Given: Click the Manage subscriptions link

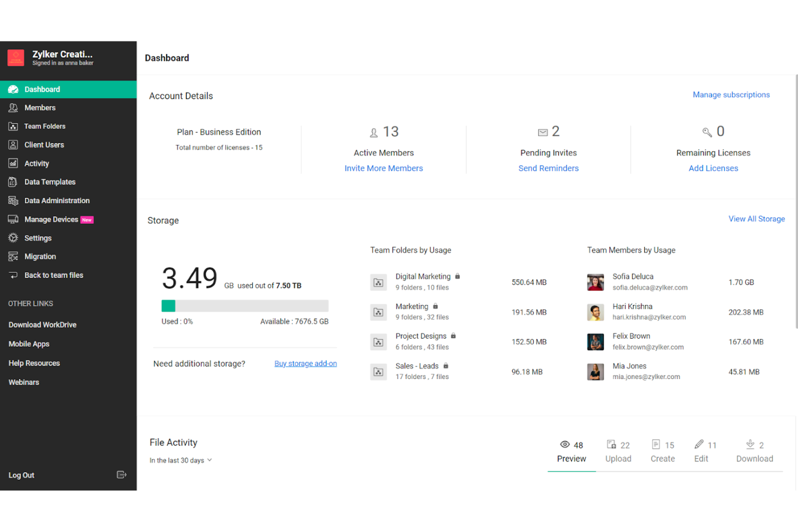Looking at the screenshot, I should (x=731, y=94).
